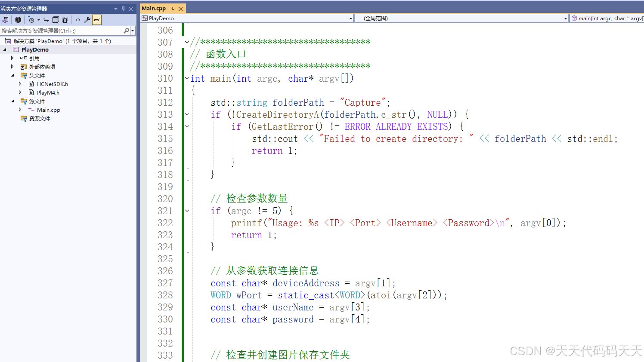
Task: Collapse comment block at line 307
Action: point(187,42)
